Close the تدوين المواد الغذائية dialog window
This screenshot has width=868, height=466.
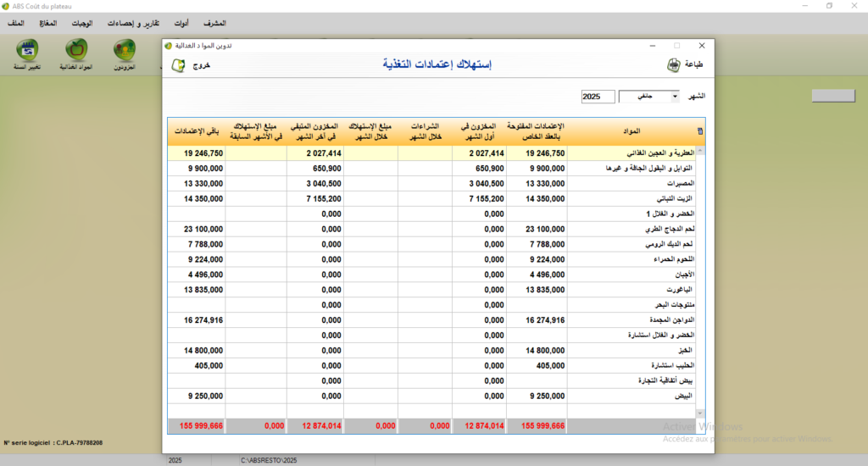click(701, 45)
